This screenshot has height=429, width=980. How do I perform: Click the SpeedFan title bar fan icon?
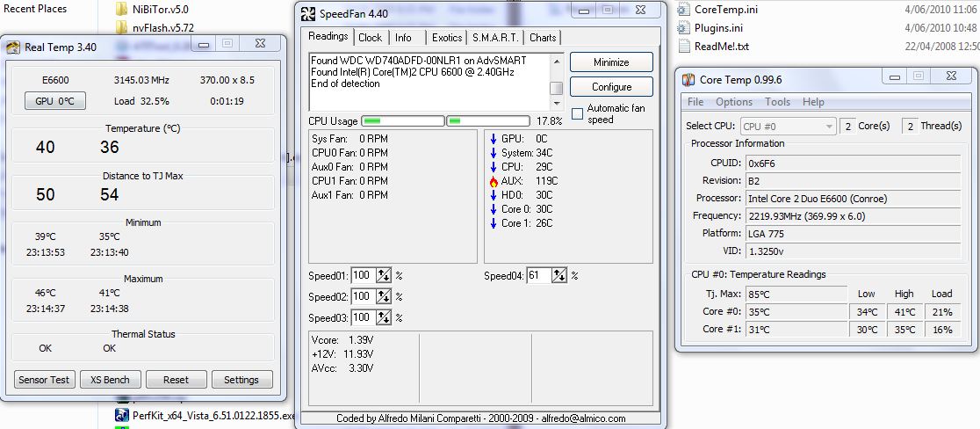tap(308, 14)
